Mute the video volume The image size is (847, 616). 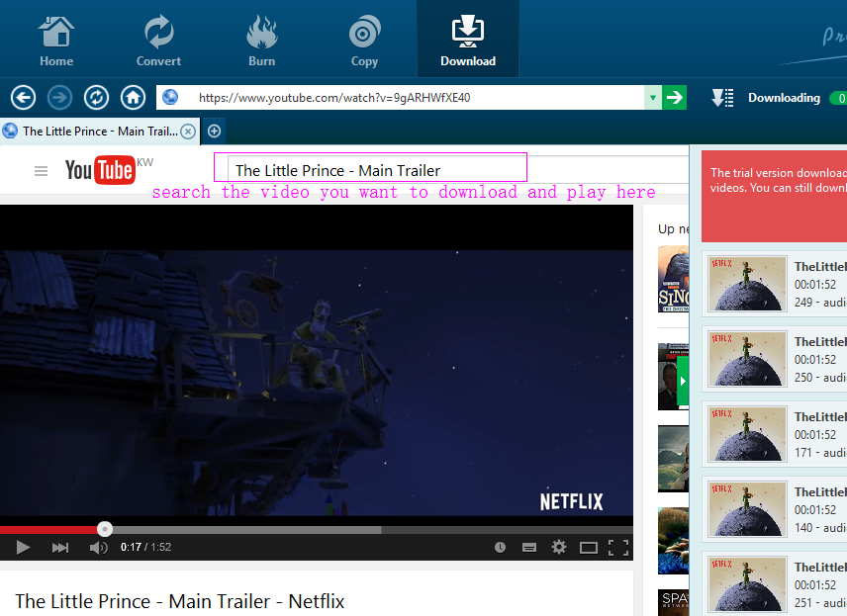coord(98,548)
